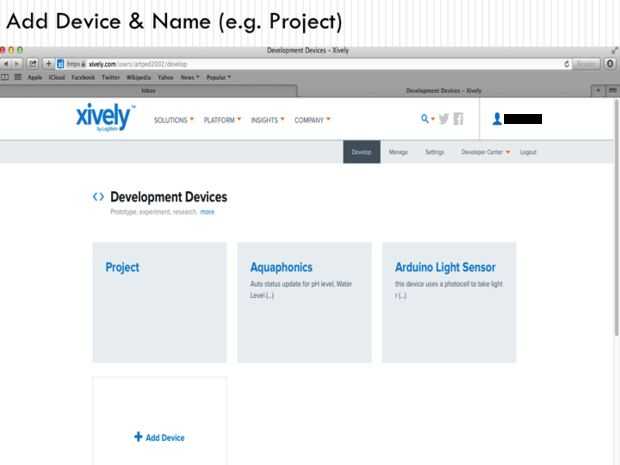Click the show all tabs icon
The image size is (620, 465).
(612, 91)
